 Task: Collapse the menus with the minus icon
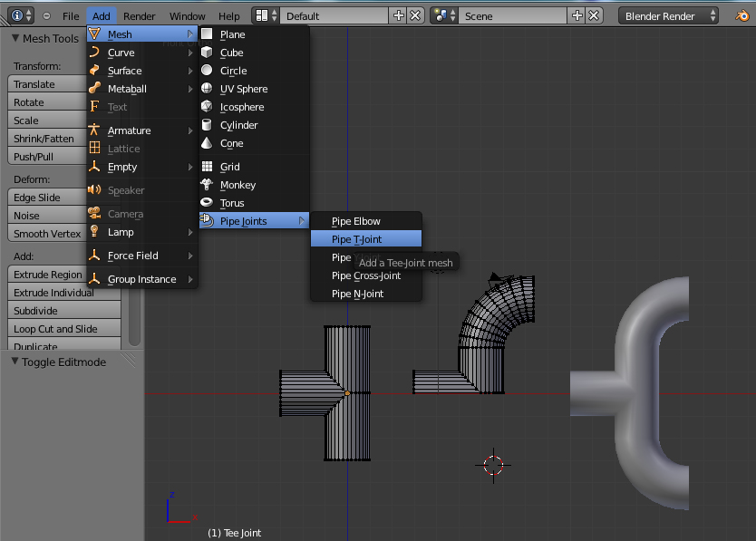click(x=47, y=16)
